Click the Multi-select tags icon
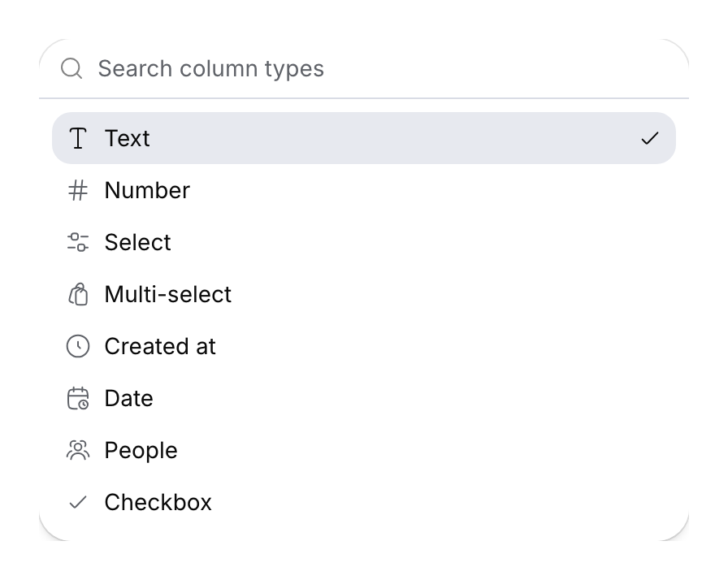This screenshot has height=580, width=728. tap(78, 294)
